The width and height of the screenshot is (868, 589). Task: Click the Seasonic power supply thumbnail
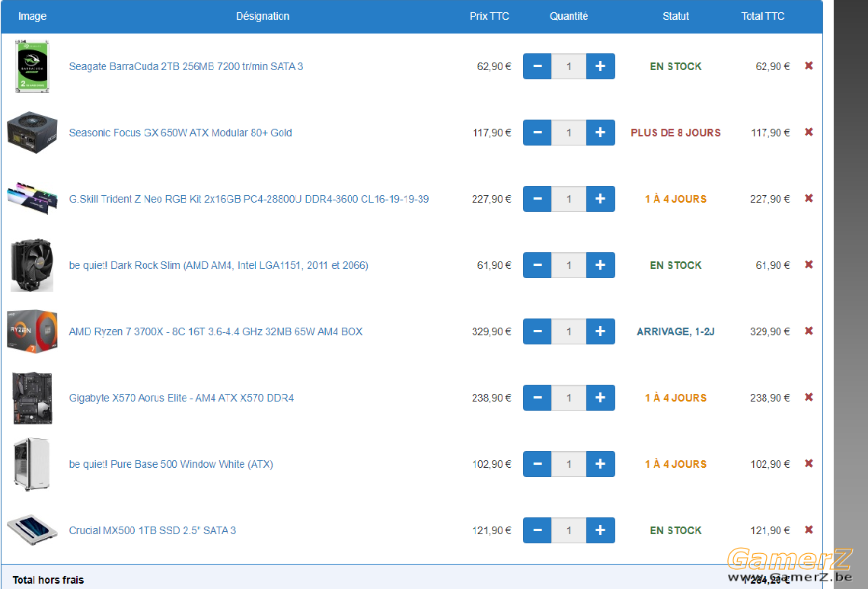tap(32, 133)
